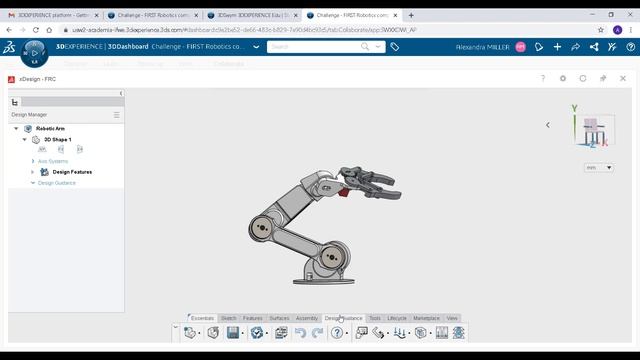This screenshot has width=640, height=360.
Task: Open the dashboard title dropdown chevron
Action: [x=256, y=47]
